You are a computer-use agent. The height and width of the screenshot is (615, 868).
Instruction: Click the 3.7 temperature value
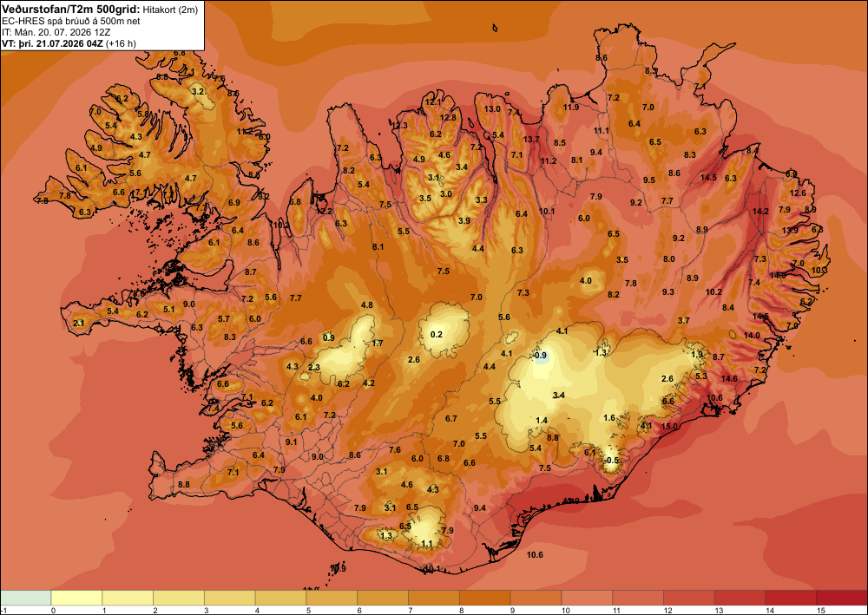pos(684,321)
